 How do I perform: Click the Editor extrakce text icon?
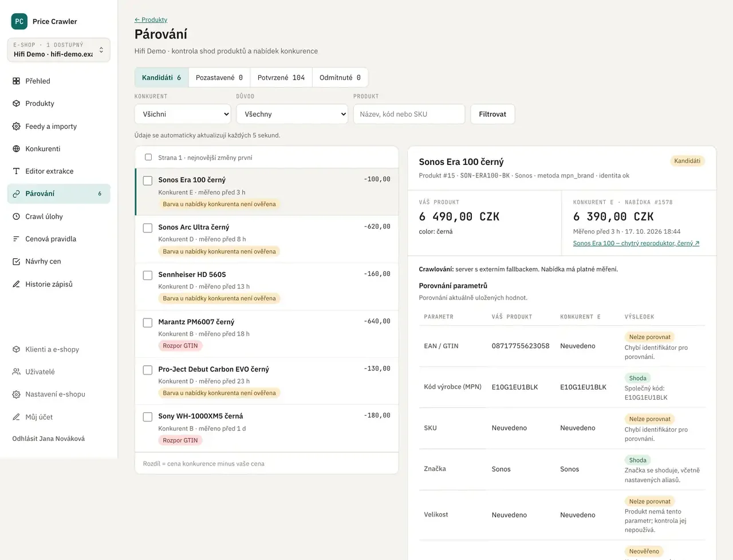coord(16,171)
